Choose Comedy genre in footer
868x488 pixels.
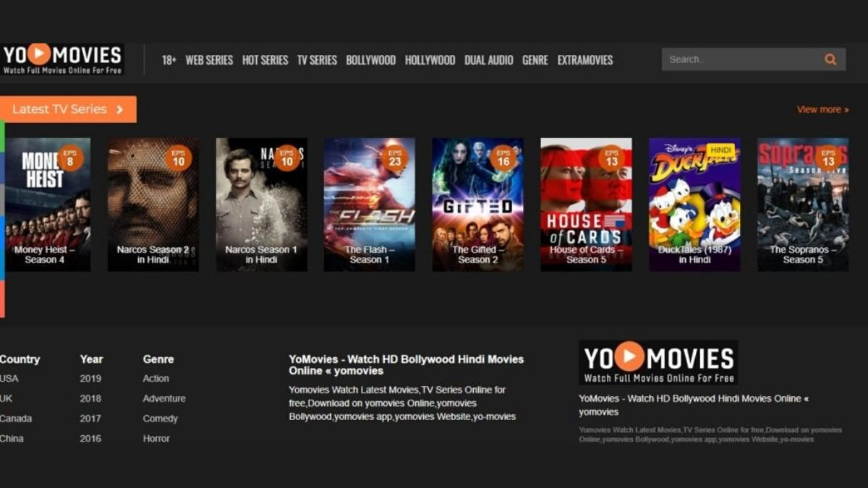(160, 419)
